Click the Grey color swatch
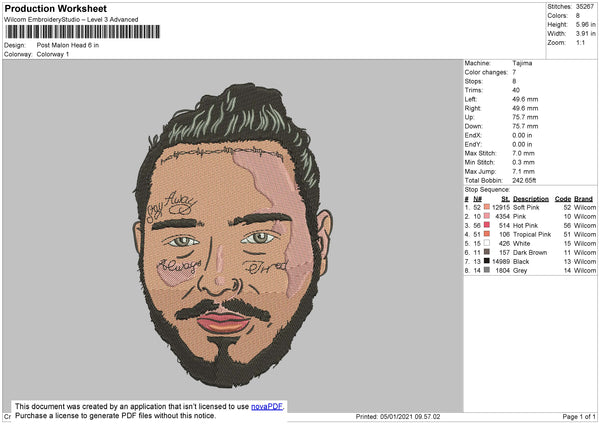The width and height of the screenshot is (600, 424). 487,270
